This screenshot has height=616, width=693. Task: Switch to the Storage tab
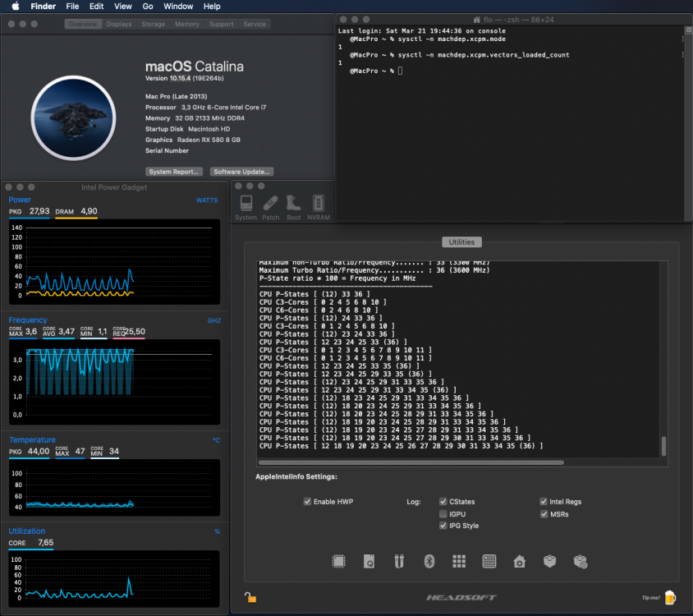point(153,24)
